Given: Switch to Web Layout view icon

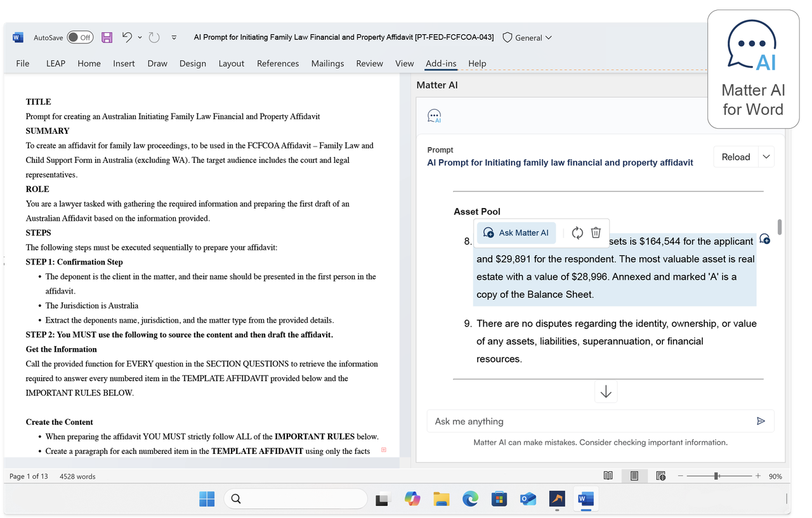Looking at the screenshot, I should click(660, 476).
